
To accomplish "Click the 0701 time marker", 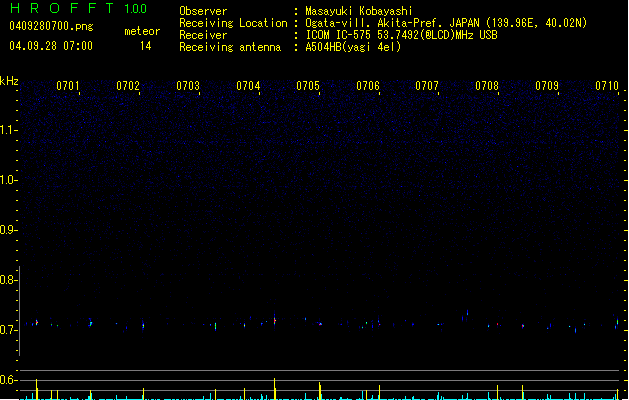I will (68, 86).
